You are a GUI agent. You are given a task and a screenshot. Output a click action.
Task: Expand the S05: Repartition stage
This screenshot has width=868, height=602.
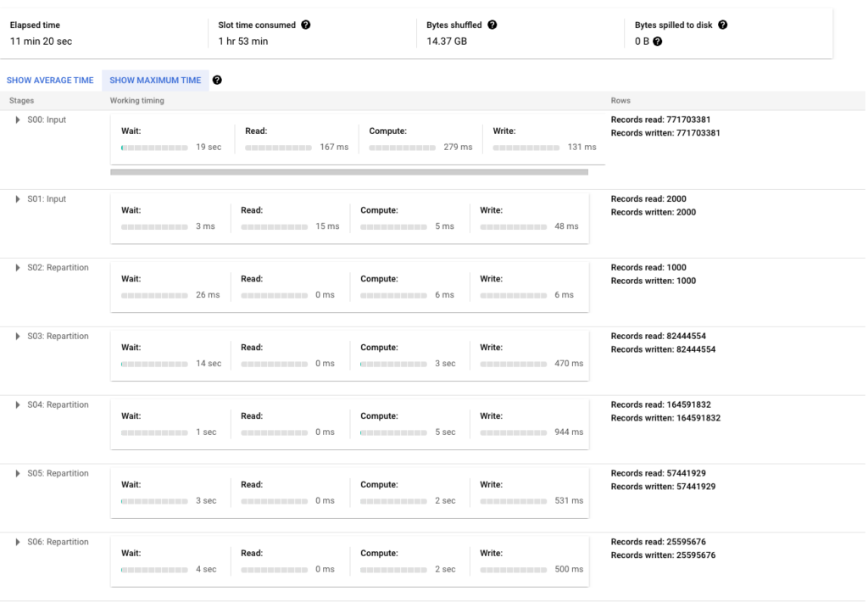click(x=16, y=473)
